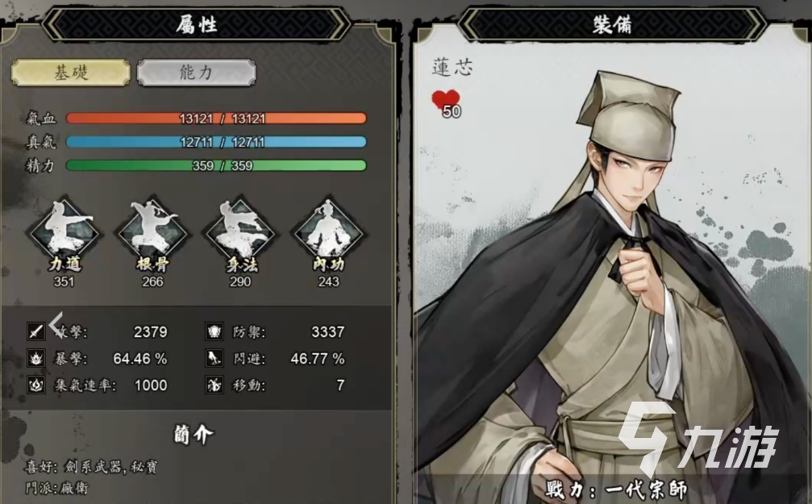The height and width of the screenshot is (504, 812).
Task: Click the critical hit 暴擊 icon
Action: (36, 358)
